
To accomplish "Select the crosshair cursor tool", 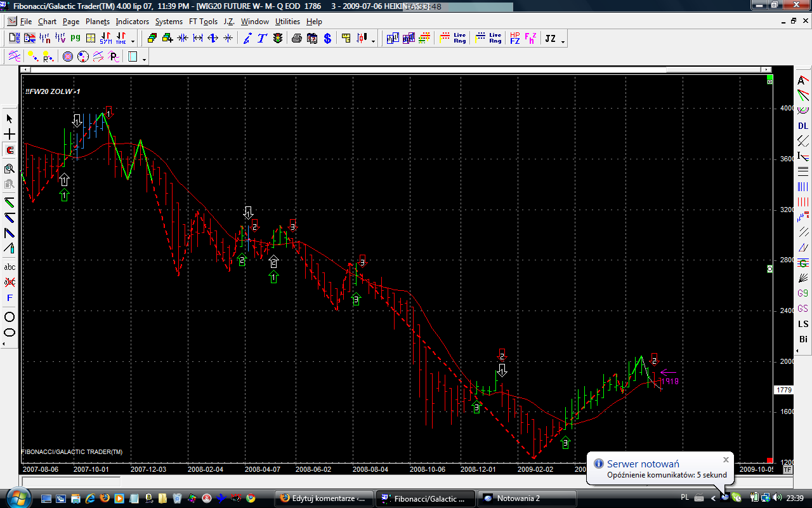I will 10,135.
